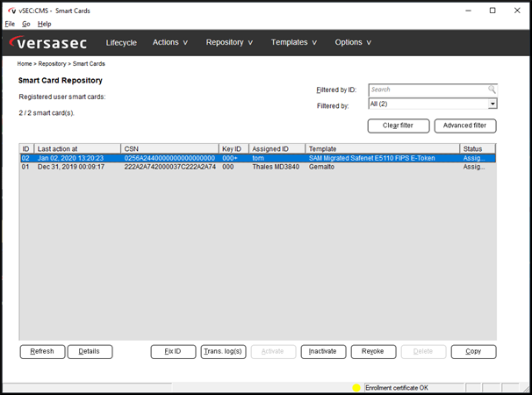Image resolution: width=532 pixels, height=395 pixels.
Task: Click the Fix ID button
Action: 173,352
